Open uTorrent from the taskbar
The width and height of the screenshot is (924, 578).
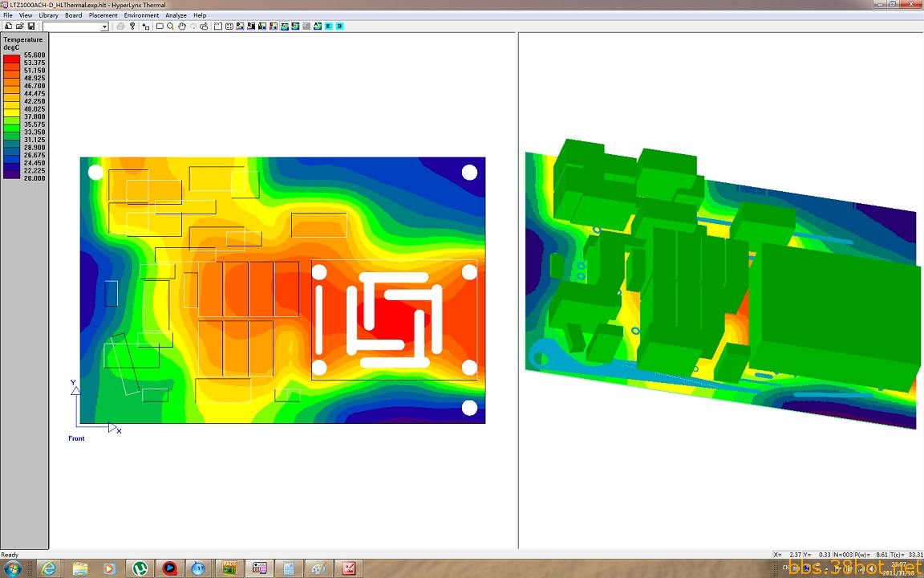click(140, 568)
